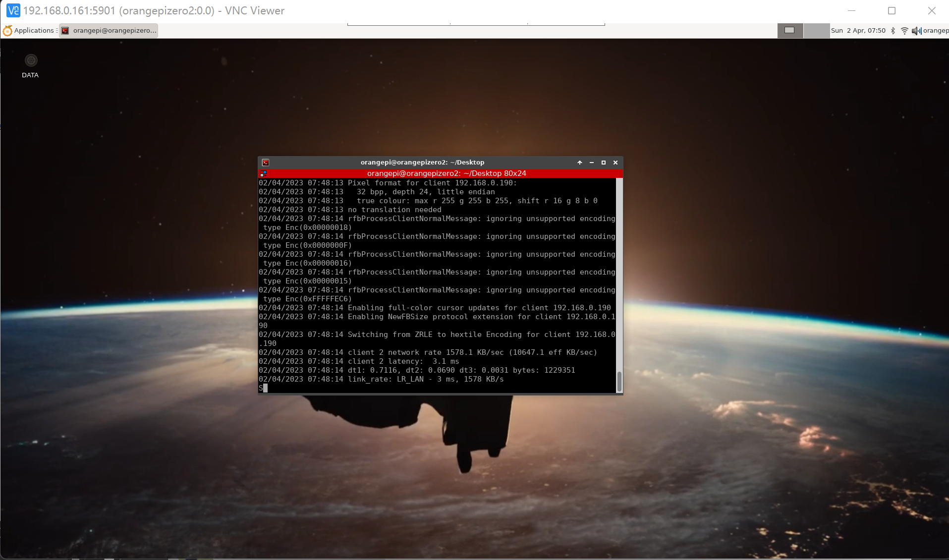Click the Bluetooth tray icon
This screenshot has width=949, height=560.
[x=893, y=31]
